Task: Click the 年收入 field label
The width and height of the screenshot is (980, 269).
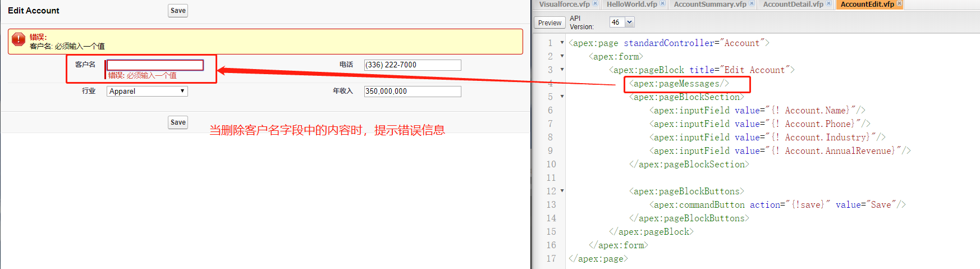Action: [x=343, y=91]
